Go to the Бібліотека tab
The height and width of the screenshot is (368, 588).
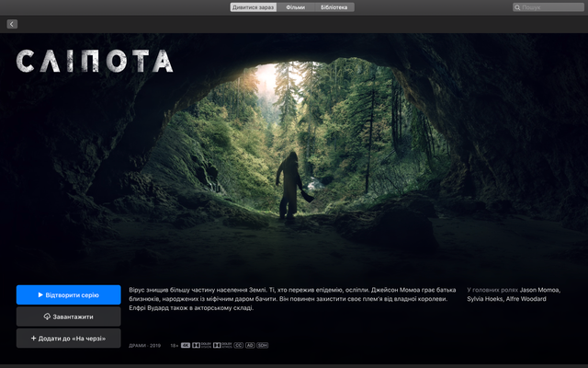tap(334, 7)
